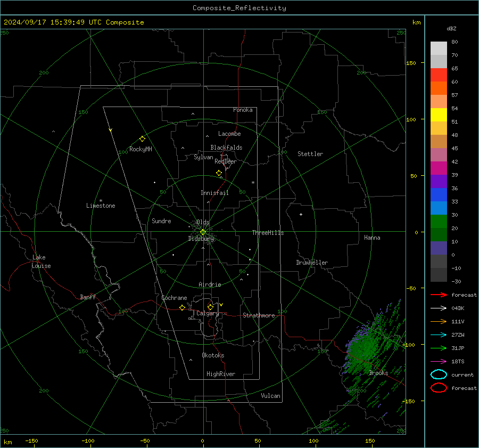Image resolution: width=479 pixels, height=448 pixels.
Task: Click the Brooks label
Action: coord(378,373)
